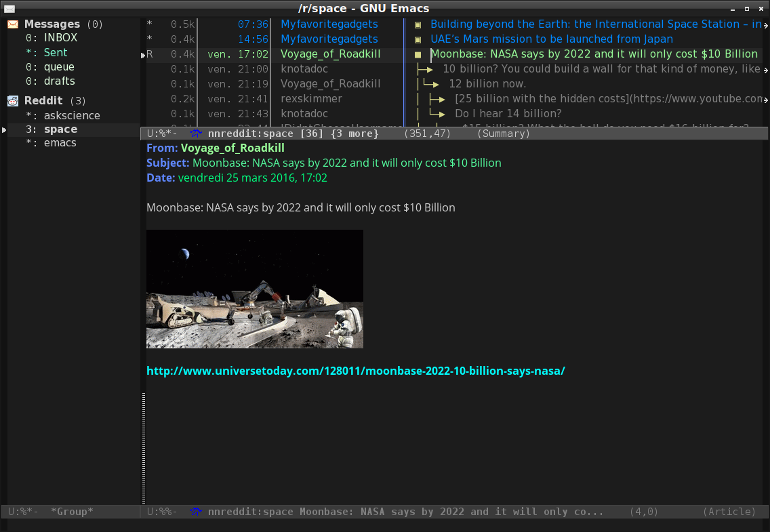Viewport: 770px width, 532px height.
Task: Click the Article mode-line icon beside nnreddit:space Moonbase
Action: click(x=196, y=512)
